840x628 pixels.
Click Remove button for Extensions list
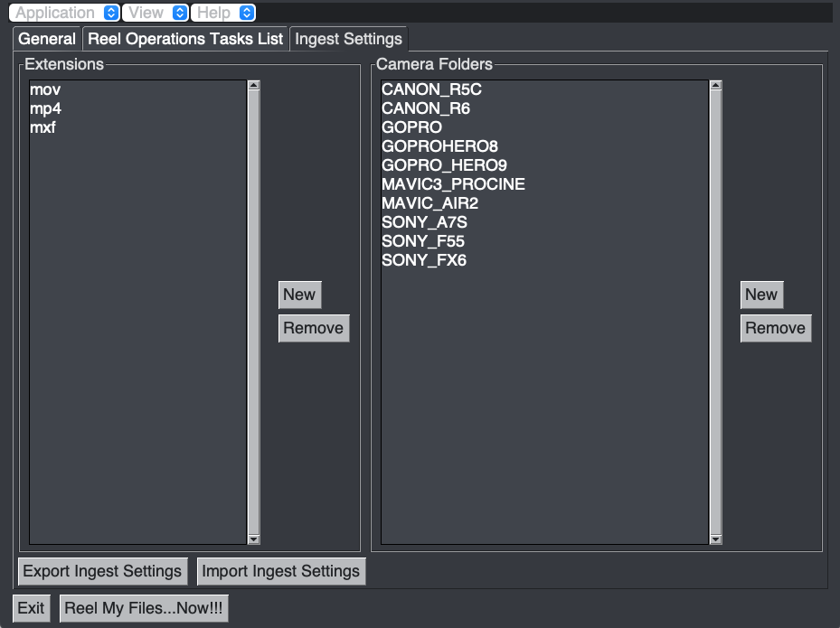(x=313, y=328)
